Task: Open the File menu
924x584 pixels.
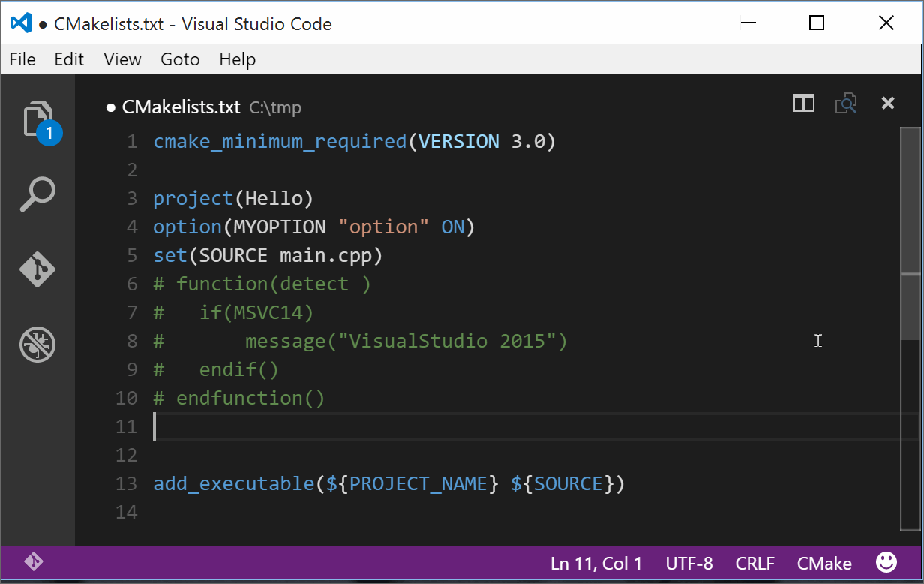Action: click(22, 59)
